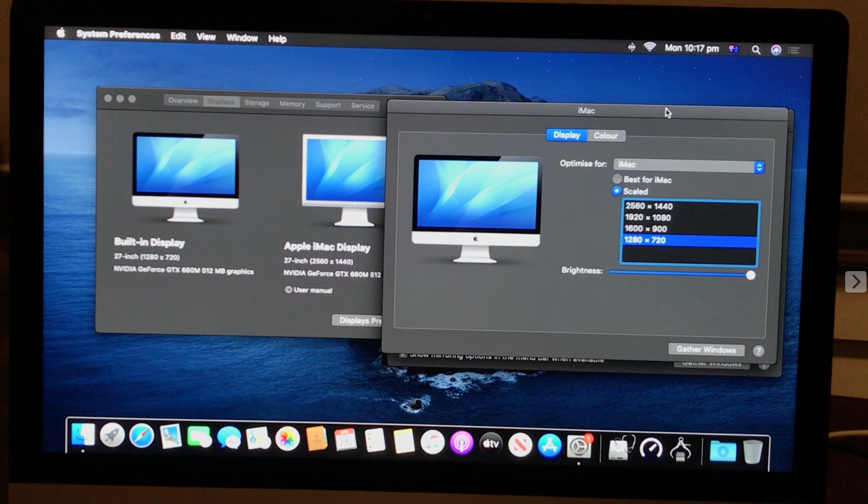Click System Preferences gear in dock
Screen dimensions: 868x504
pos(579,446)
